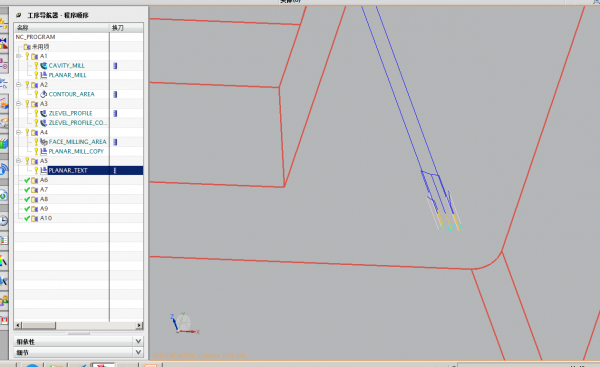Open the history clock sidebar tab
600x367 pixels.
coord(3,220)
